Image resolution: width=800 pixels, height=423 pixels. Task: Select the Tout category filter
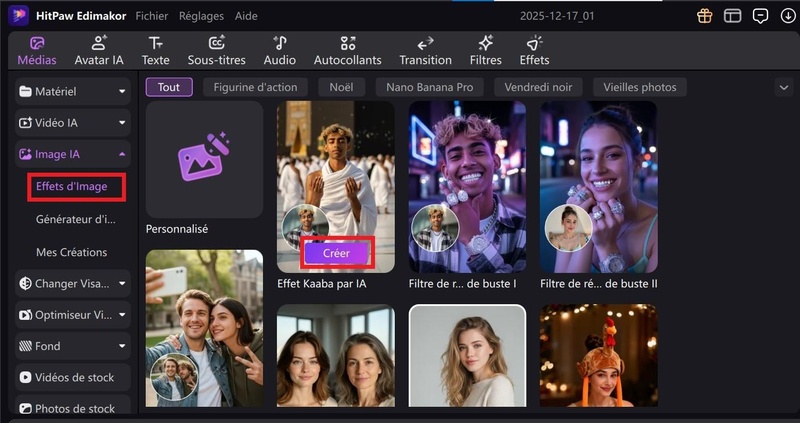[x=169, y=87]
